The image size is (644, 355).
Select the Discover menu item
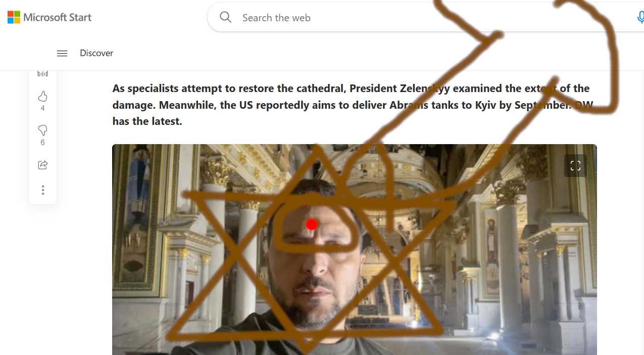96,53
